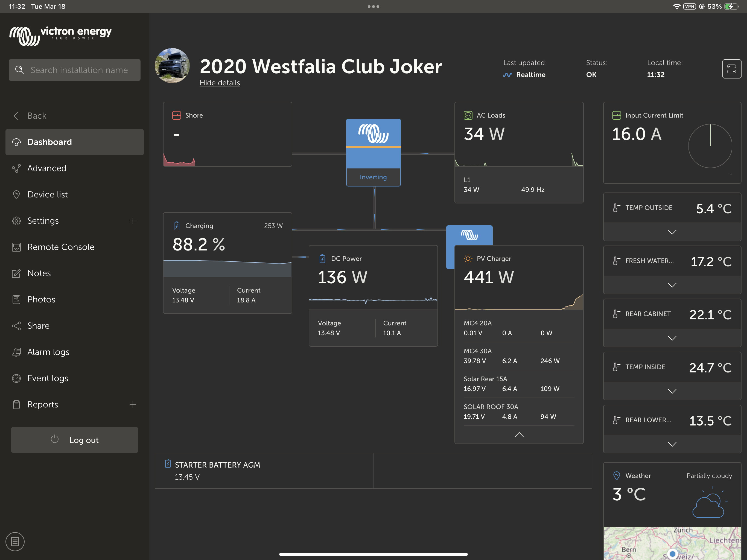Open the round menu icon at sidebar bottom
The width and height of the screenshot is (747, 560).
point(15,542)
